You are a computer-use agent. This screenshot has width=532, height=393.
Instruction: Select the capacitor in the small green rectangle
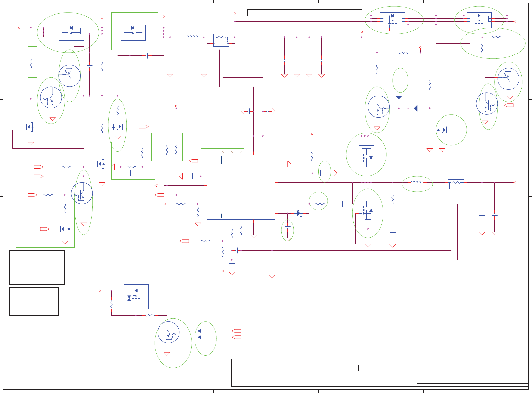coord(147,56)
